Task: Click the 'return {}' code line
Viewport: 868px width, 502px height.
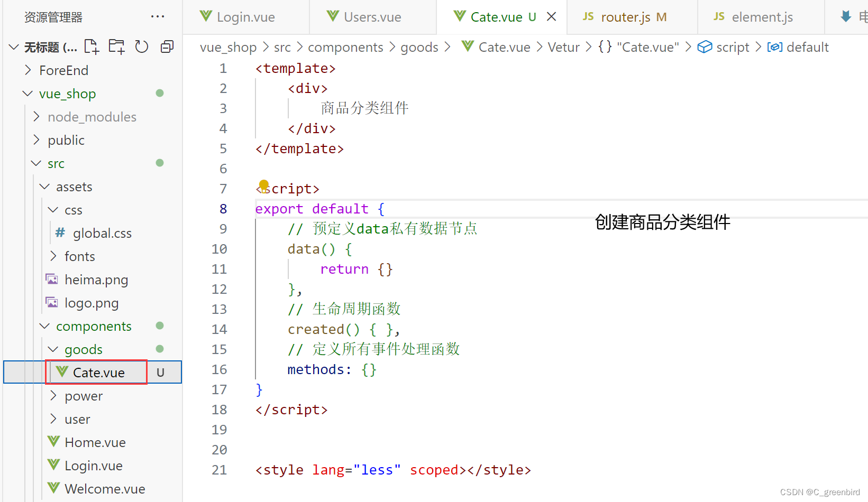Action: pyautogui.click(x=356, y=269)
